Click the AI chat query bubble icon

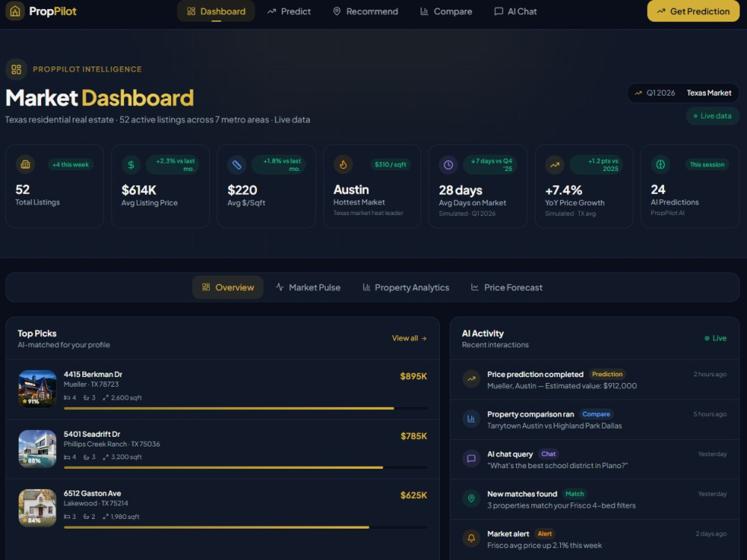point(471,458)
